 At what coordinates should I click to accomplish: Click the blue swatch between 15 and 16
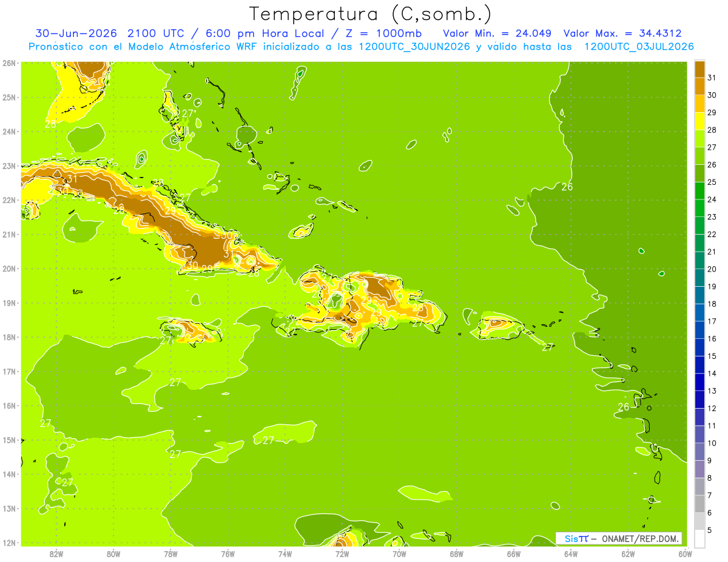(699, 347)
